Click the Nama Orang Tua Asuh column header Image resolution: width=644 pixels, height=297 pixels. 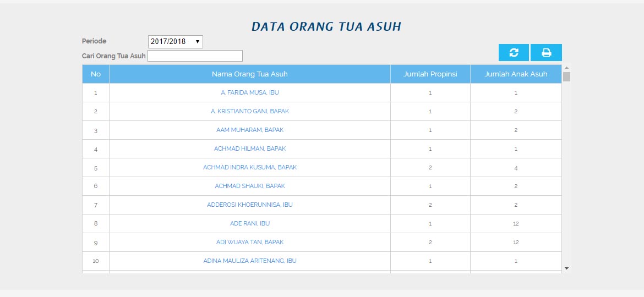[250, 74]
